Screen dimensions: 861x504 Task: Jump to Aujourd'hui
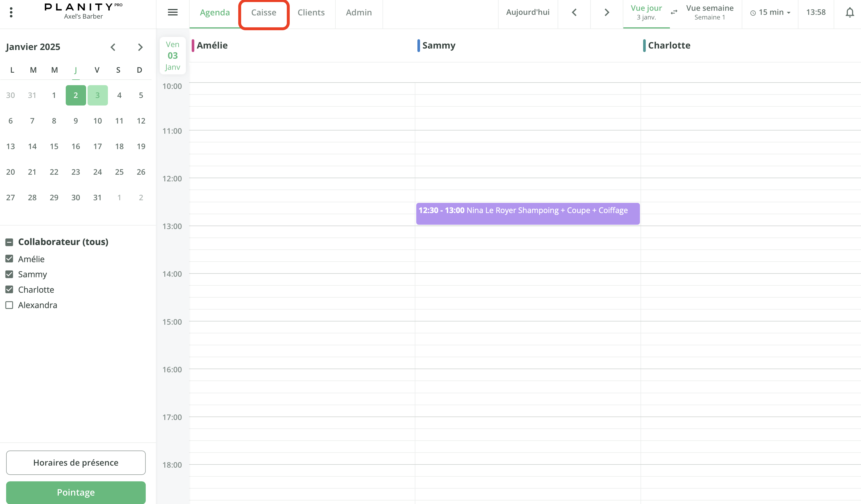point(528,12)
